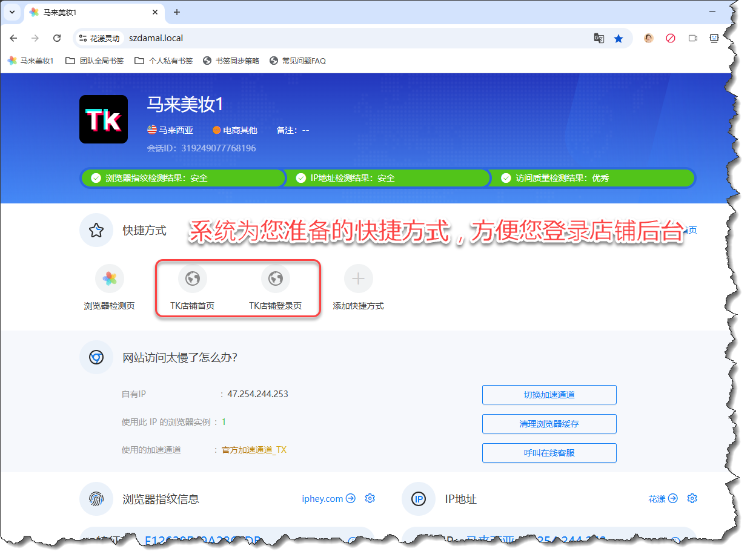Image resolution: width=753 pixels, height=560 pixels.
Task: Click the 官方加速通道_TX text
Action: point(254,450)
